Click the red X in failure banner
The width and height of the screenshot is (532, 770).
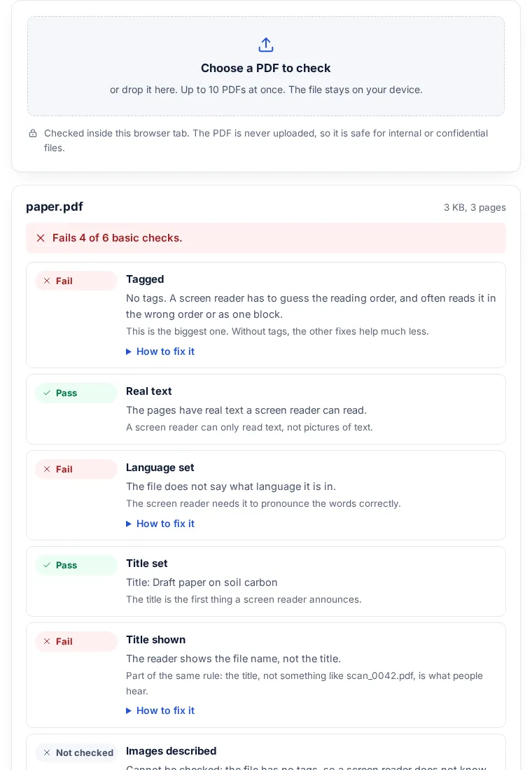tap(41, 238)
